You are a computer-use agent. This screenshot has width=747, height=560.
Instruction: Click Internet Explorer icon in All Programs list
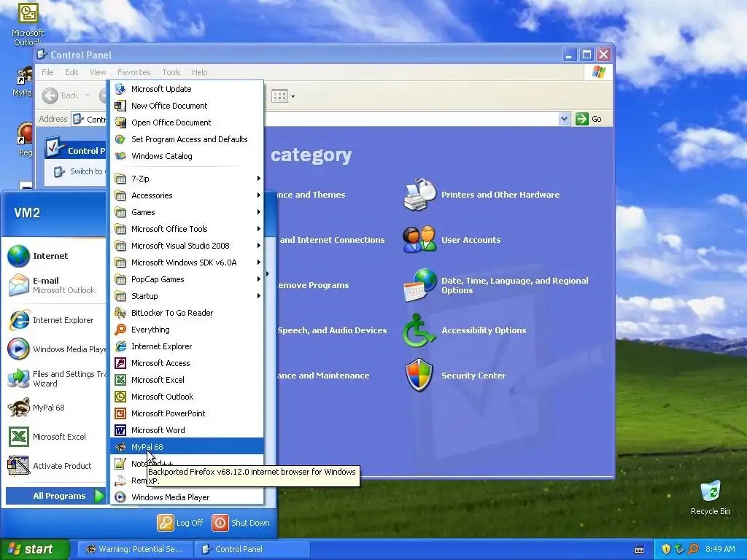pos(120,346)
